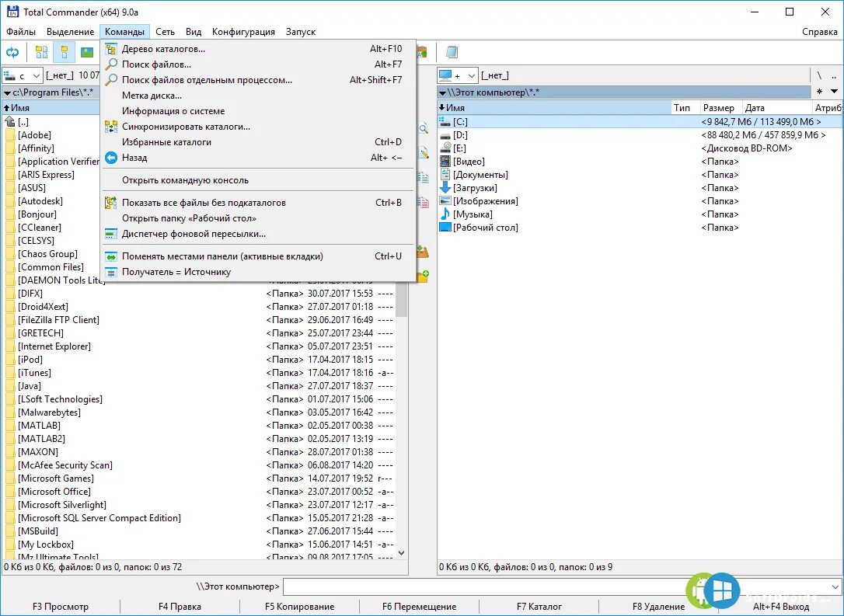Select the [E:] BD-ROM drive icon

445,148
